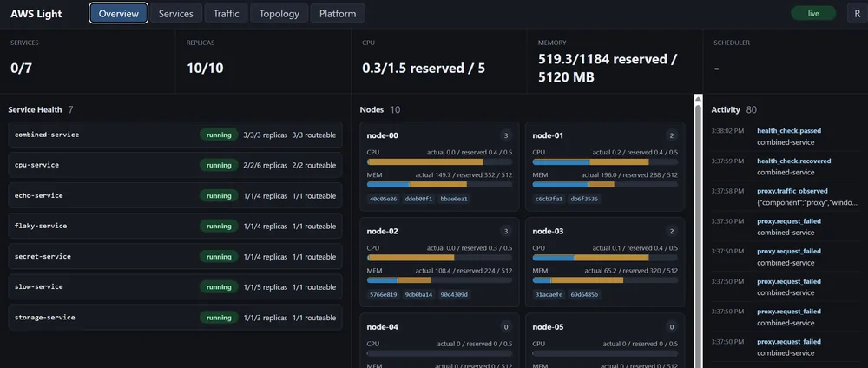The width and height of the screenshot is (868, 368).
Task: Click replica chip db6f3536
Action: tap(584, 199)
